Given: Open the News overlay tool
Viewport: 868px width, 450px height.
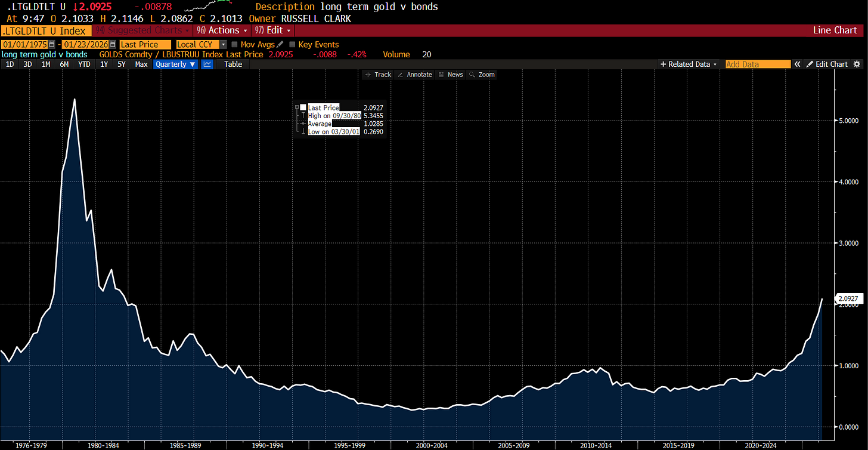Looking at the screenshot, I should tap(451, 75).
